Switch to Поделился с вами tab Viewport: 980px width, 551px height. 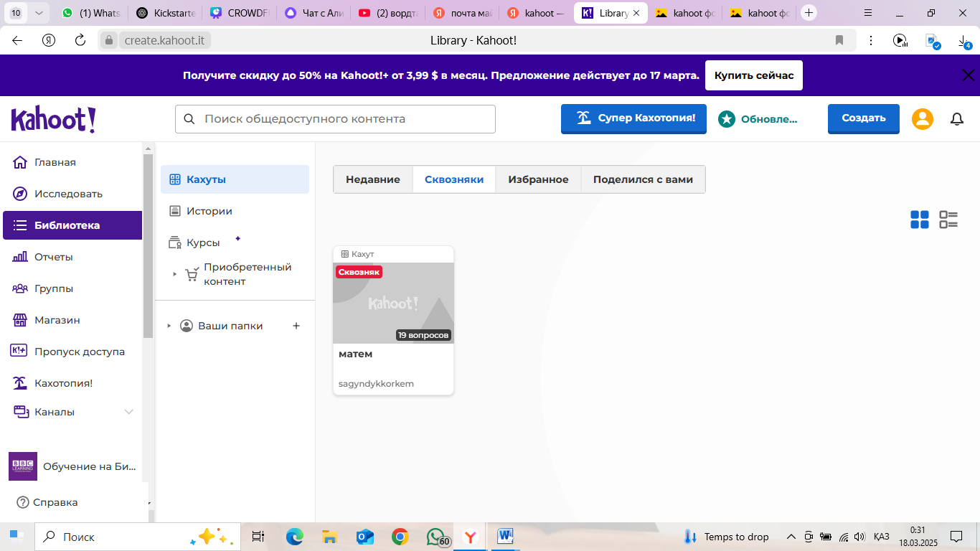click(643, 179)
